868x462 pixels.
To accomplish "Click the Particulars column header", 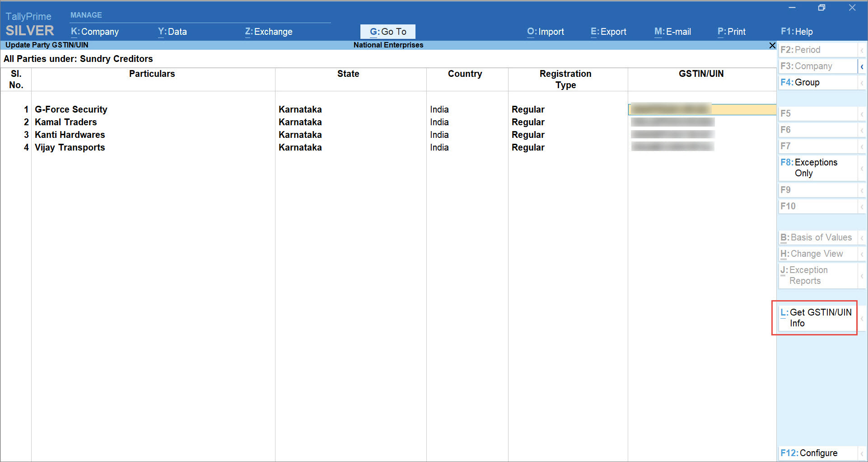I will point(152,74).
